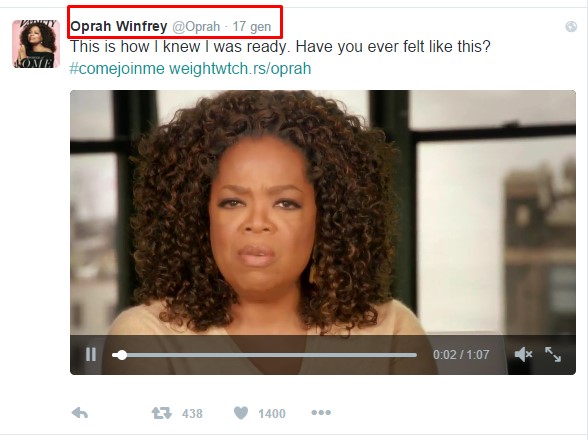Like the tweet with the heart icon

241,413
